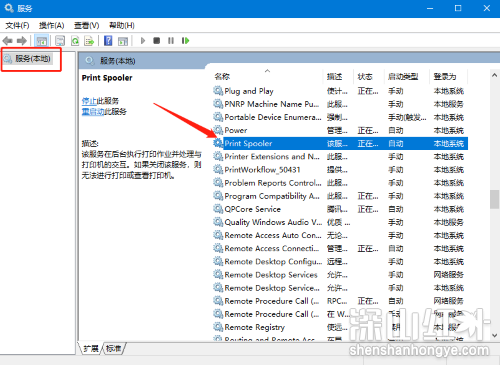Select the Power service row
Screen dimensions: 500x365
coord(340,130)
